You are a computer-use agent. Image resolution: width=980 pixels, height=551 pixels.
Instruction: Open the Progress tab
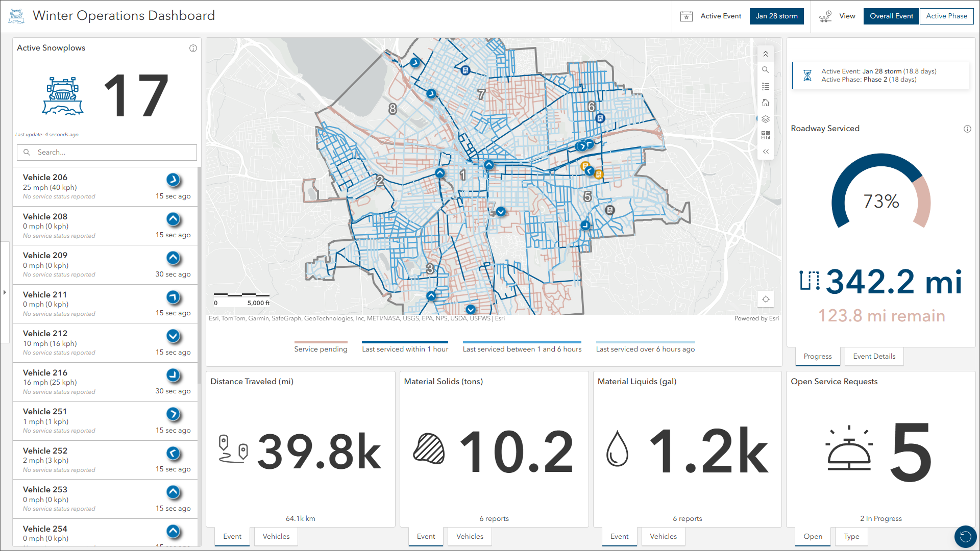coord(817,356)
